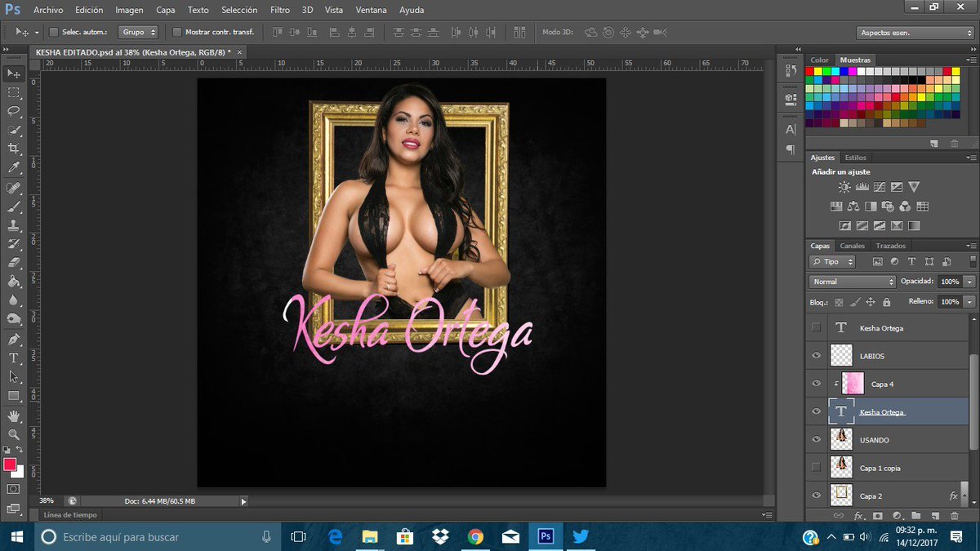Select the Brush tool
Viewport: 980px width, 551px height.
pos(14,207)
